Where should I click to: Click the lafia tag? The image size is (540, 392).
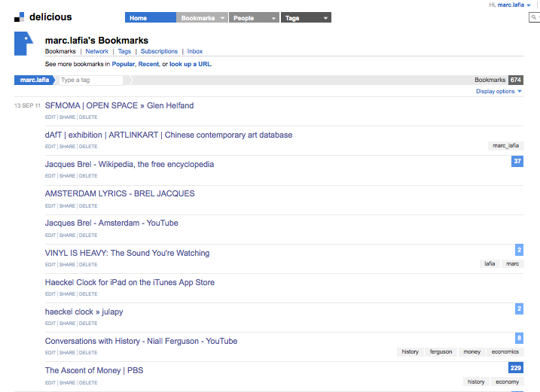click(490, 263)
